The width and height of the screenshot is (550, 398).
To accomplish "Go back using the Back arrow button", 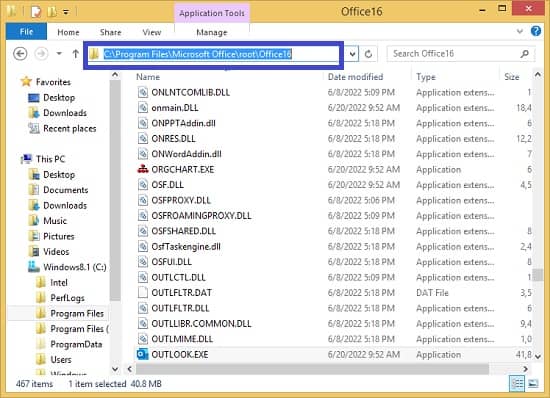I will [20, 54].
